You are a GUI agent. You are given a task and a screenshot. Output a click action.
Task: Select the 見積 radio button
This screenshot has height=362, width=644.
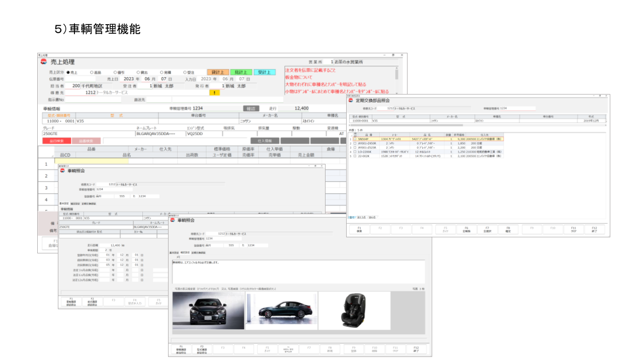pyautogui.click(x=162, y=72)
